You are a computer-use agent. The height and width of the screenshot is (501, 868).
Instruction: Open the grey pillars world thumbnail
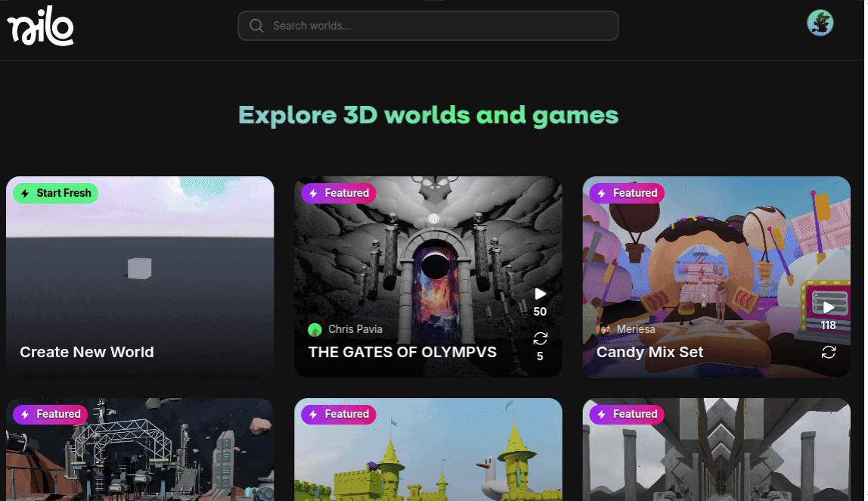[x=716, y=450]
